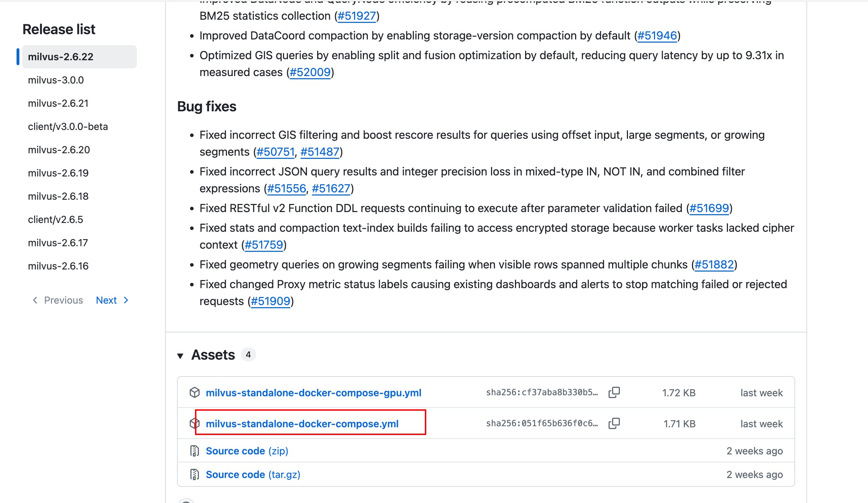Screen dimensions: 868x503
Task: Open pull request #51946 link
Action: 657,36
